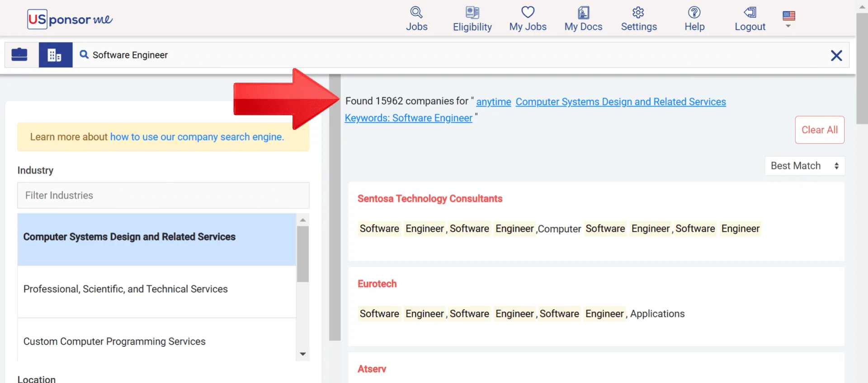868x383 pixels.
Task: Open the company search engine guide link
Action: 197,137
